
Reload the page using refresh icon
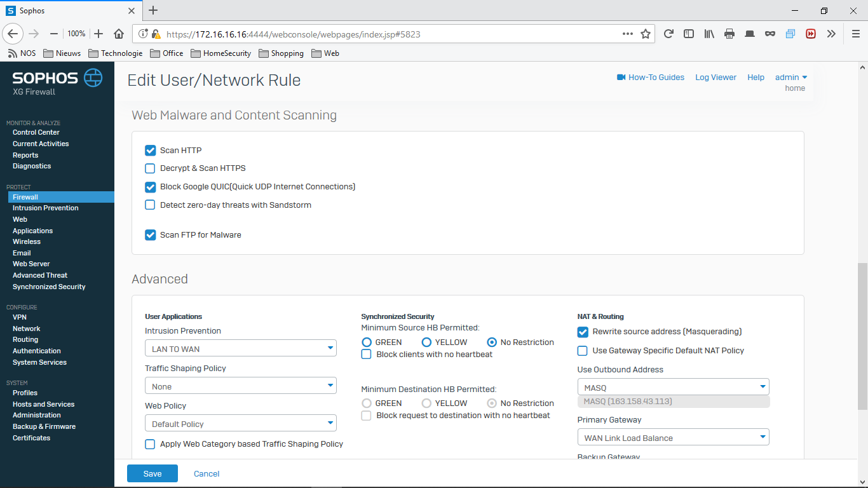point(668,34)
